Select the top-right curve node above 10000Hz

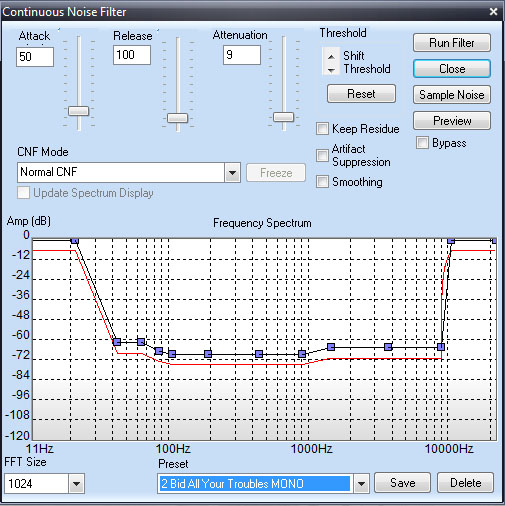(x=451, y=240)
